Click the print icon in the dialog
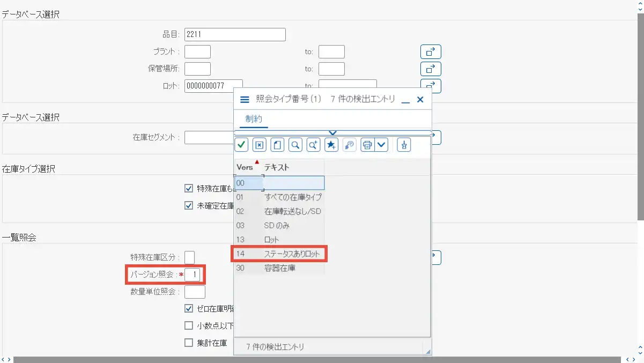Image resolution: width=644 pixels, height=363 pixels. point(367,145)
